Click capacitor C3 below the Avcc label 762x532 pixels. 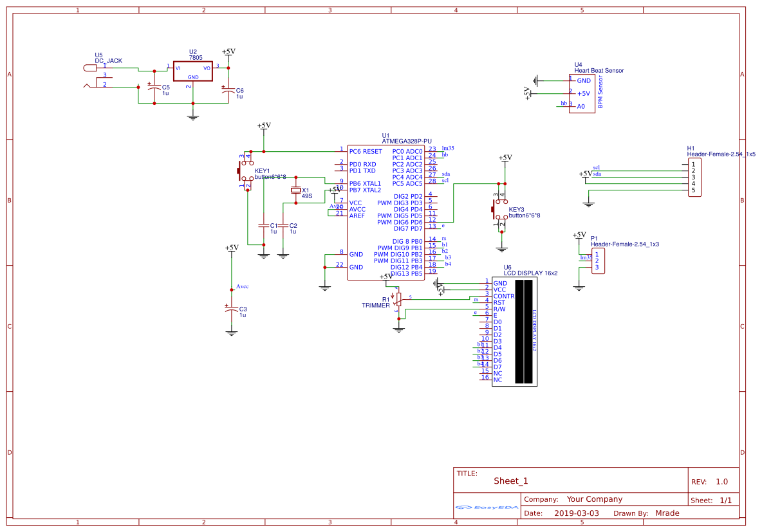coord(231,309)
